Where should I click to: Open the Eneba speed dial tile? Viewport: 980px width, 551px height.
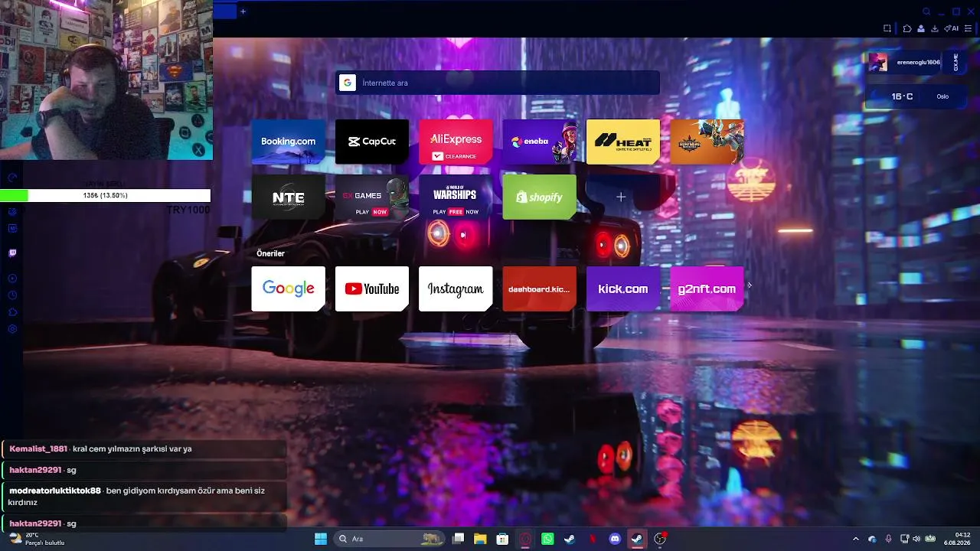pyautogui.click(x=539, y=142)
